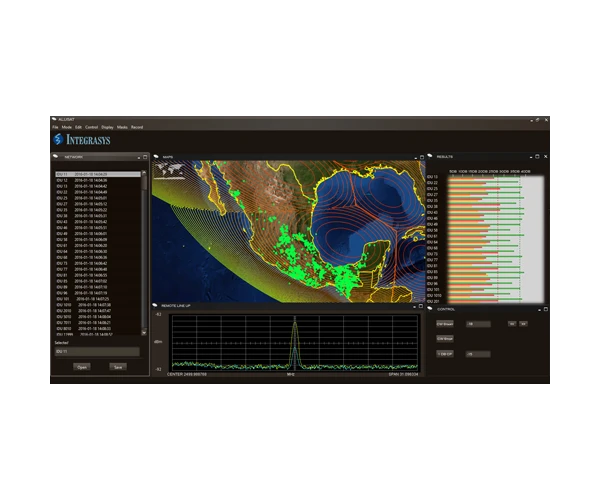Click the Save button in Network panel
600x500 pixels.
point(118,367)
